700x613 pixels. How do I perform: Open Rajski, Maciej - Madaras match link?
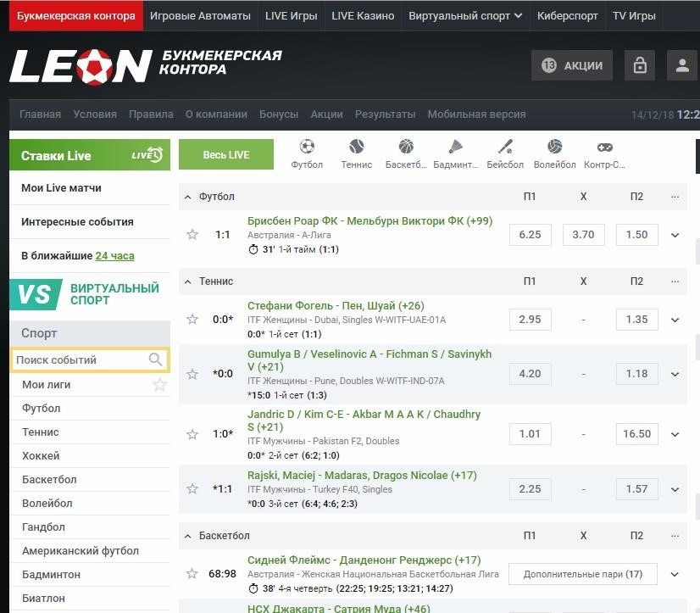click(362, 476)
